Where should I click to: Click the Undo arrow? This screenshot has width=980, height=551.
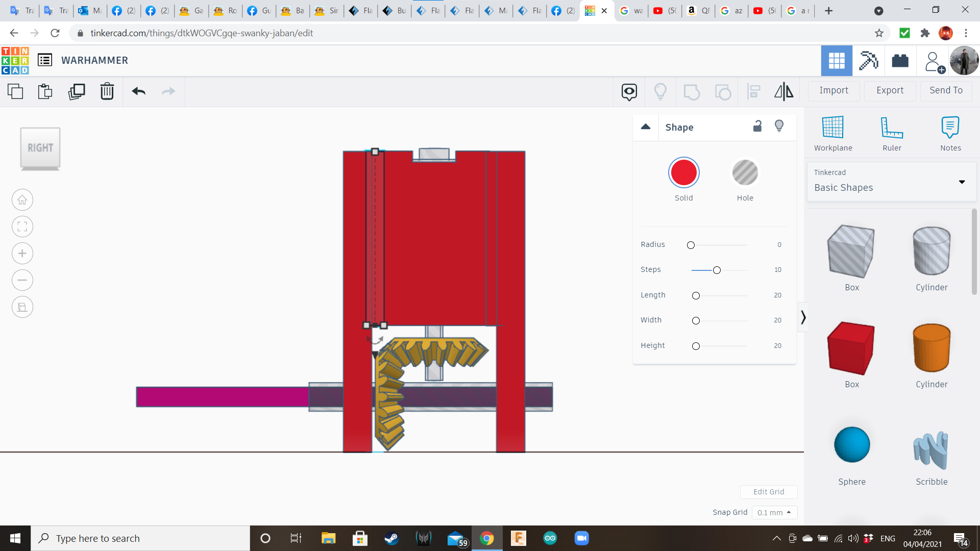(x=139, y=91)
